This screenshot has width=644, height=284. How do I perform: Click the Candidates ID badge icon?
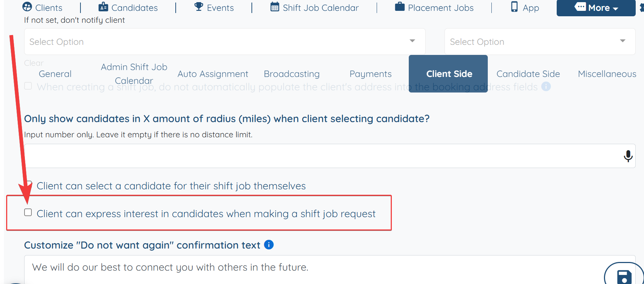pyautogui.click(x=103, y=7)
